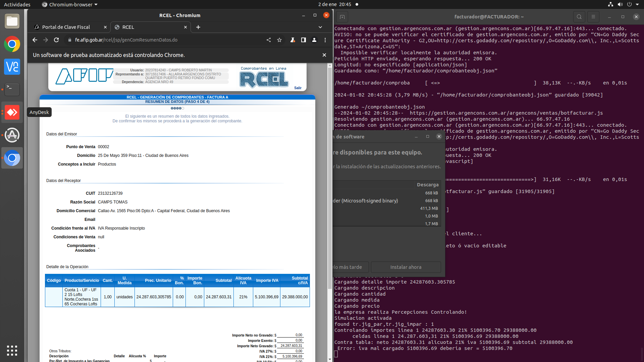This screenshot has width=644, height=362.
Task: Click the network status icon
Action: coord(610,4)
